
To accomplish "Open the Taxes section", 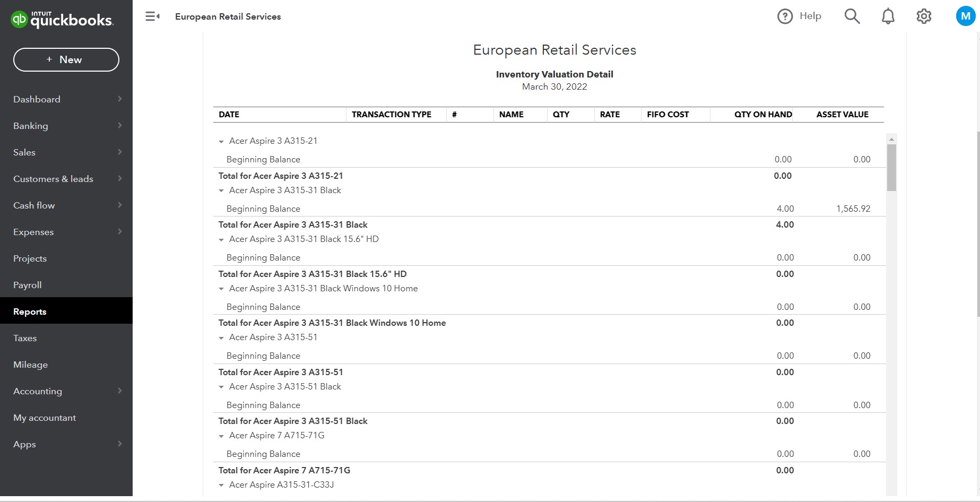I will click(25, 338).
